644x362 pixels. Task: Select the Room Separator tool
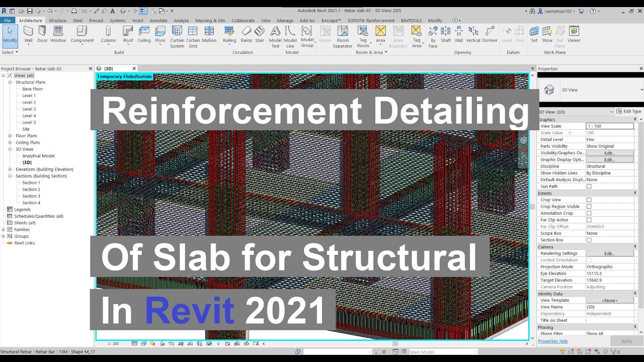coord(343,37)
